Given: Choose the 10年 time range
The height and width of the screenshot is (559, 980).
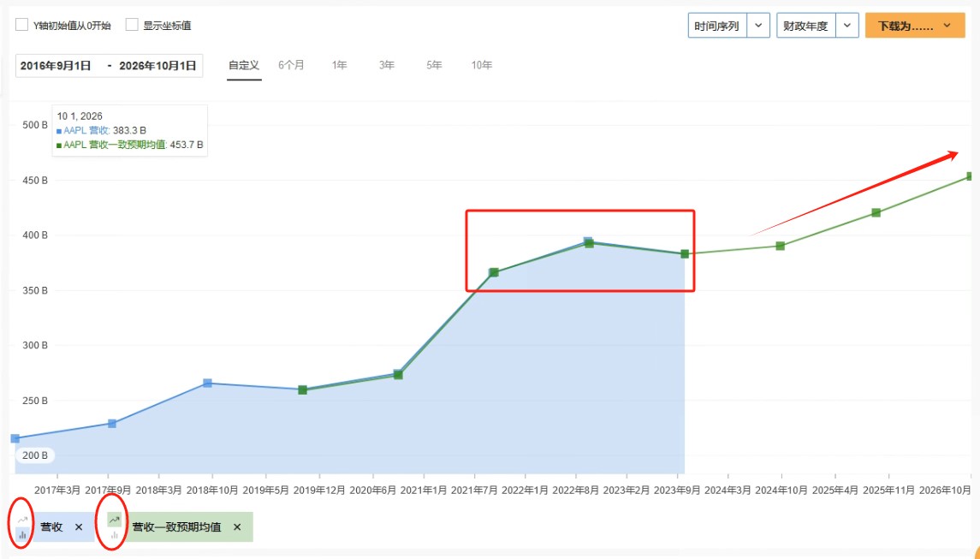Looking at the screenshot, I should click(x=482, y=66).
